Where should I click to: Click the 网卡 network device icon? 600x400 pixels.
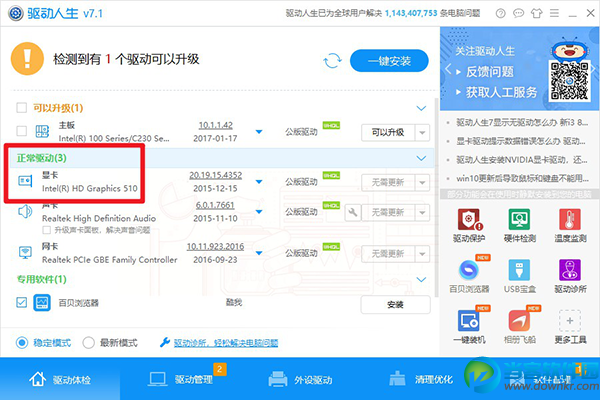[25, 253]
